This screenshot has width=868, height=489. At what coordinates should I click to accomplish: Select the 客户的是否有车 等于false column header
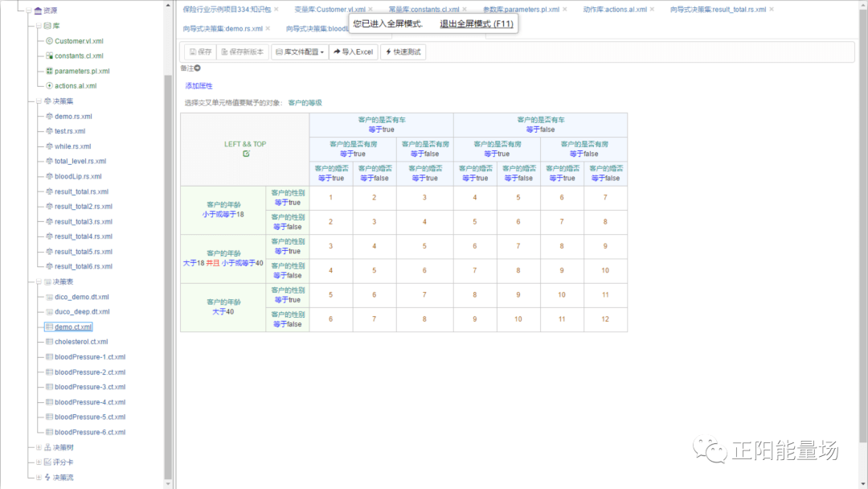[x=540, y=125]
